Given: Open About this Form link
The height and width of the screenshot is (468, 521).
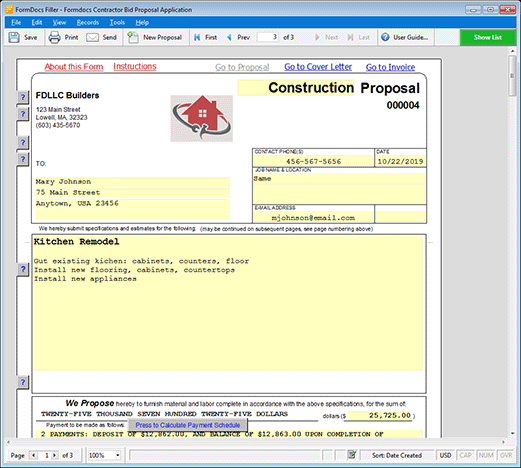Looking at the screenshot, I should click(74, 67).
